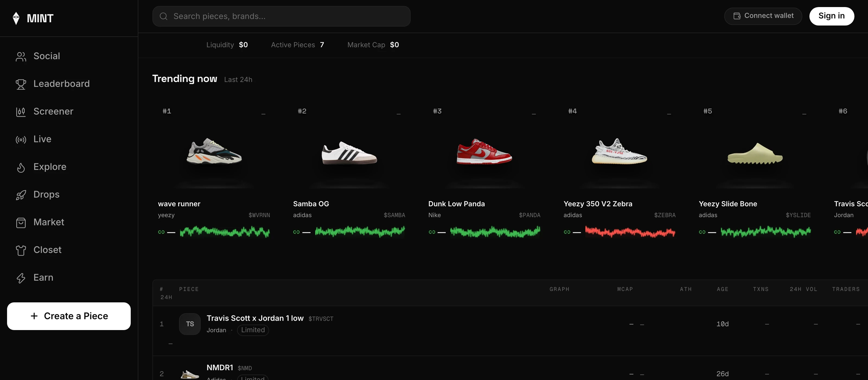Open the Social page

(x=46, y=56)
